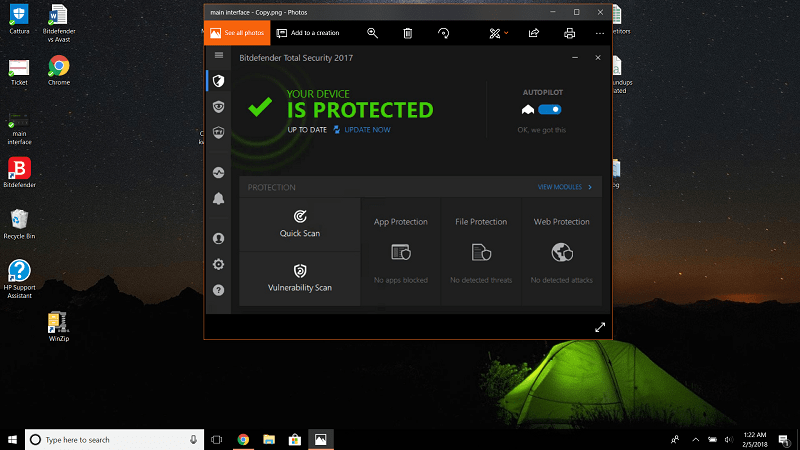Open the volume speaker tray icon
Viewport: 800px width, 450px height.
[x=729, y=440]
